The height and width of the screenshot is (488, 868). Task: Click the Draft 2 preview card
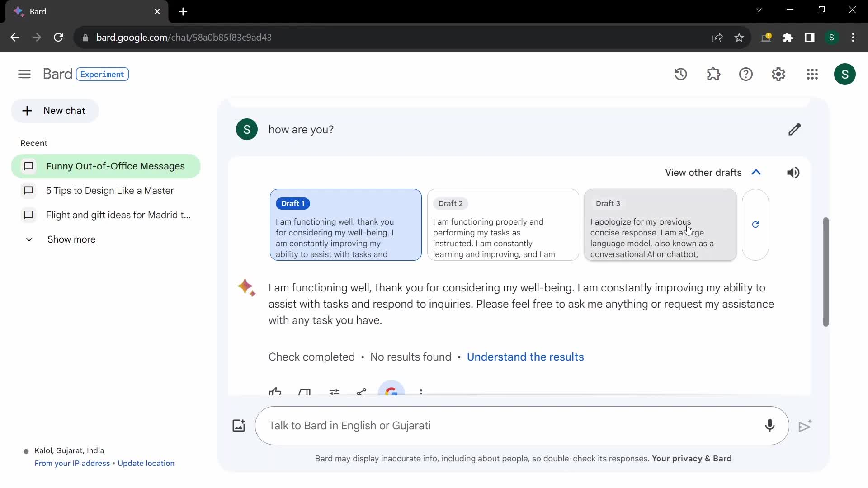point(504,225)
